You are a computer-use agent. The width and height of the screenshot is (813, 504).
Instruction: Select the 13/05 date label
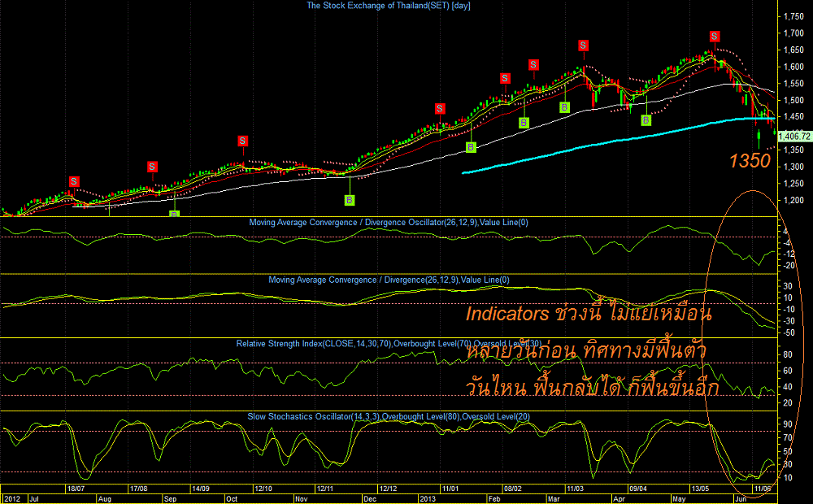(700, 489)
